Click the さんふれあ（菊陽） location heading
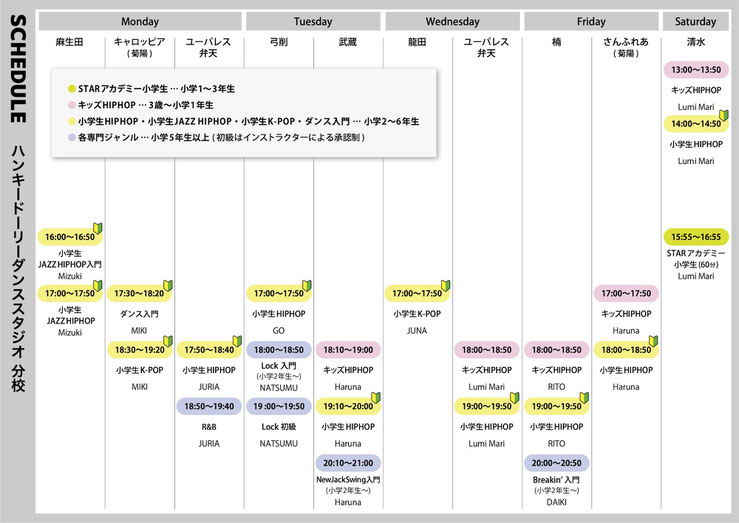The image size is (739, 523). [x=626, y=48]
